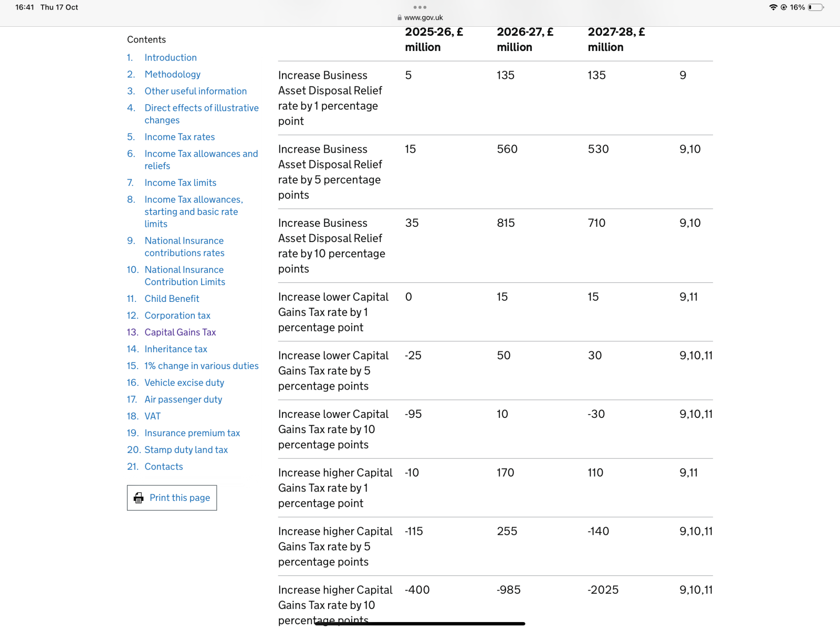Tap the 16% battery percentage
This screenshot has width=840, height=630.
(797, 7)
